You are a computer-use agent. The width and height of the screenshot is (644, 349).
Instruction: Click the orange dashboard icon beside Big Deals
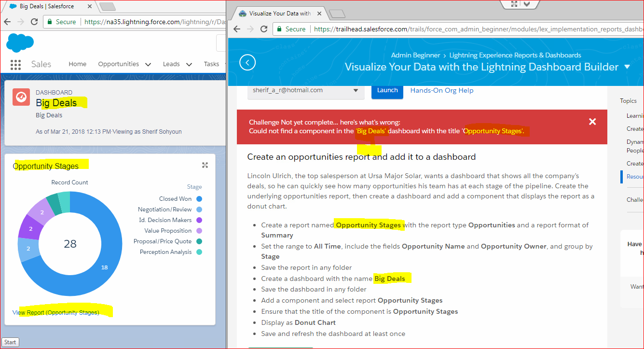click(x=21, y=98)
